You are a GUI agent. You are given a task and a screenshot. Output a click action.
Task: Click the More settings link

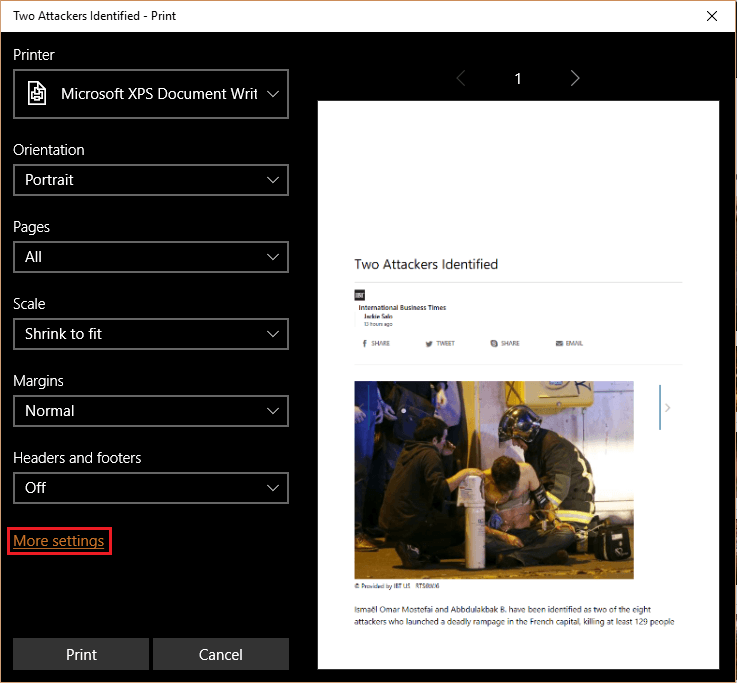(59, 541)
